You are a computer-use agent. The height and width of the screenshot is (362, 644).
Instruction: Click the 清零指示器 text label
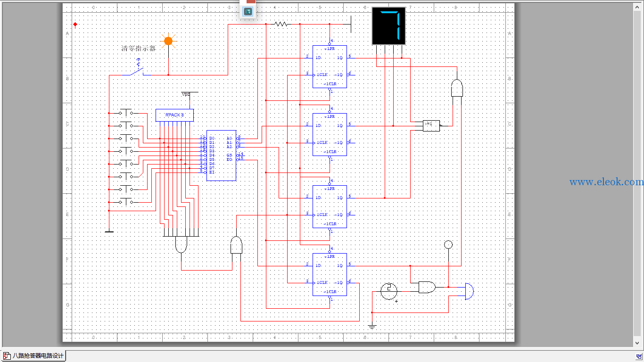(139, 48)
